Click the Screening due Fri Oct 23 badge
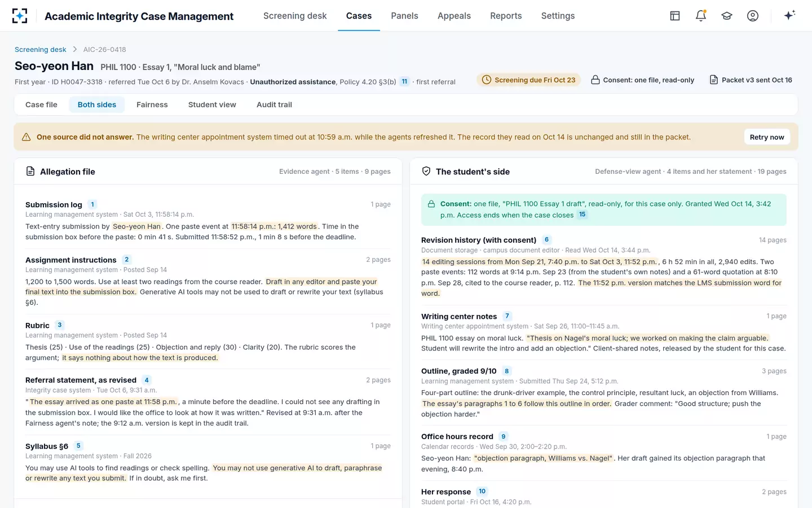The height and width of the screenshot is (508, 812). pos(528,80)
